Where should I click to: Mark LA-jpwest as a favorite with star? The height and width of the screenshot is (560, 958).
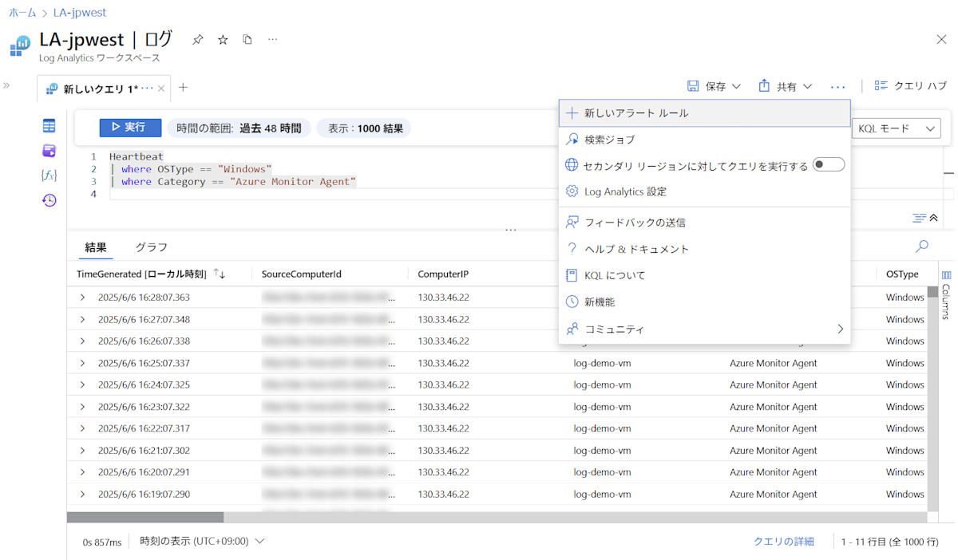(223, 40)
